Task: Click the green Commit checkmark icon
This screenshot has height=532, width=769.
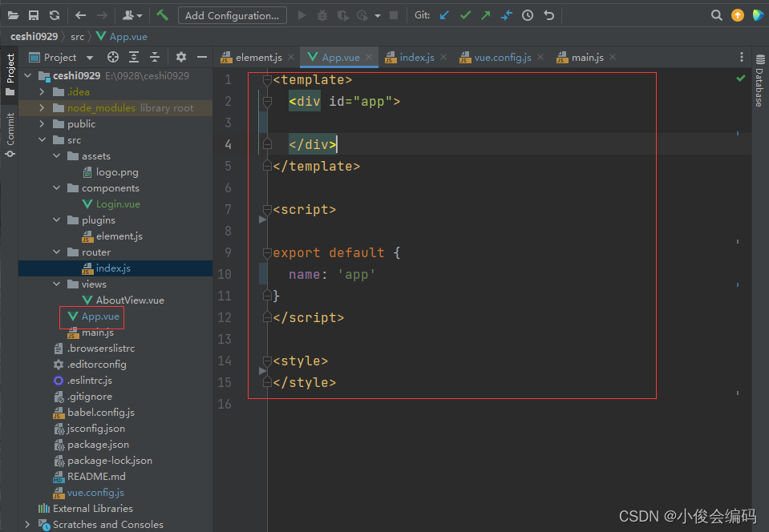Action: pyautogui.click(x=465, y=14)
